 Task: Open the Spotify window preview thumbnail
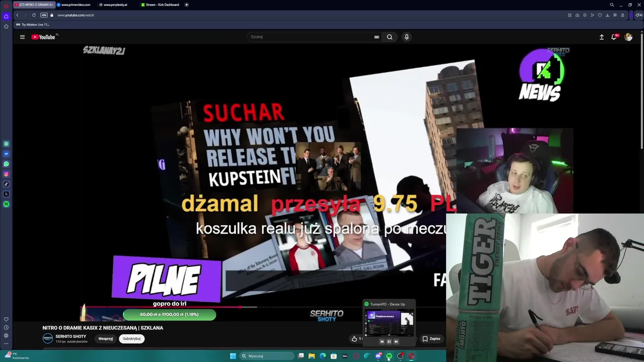(389, 323)
